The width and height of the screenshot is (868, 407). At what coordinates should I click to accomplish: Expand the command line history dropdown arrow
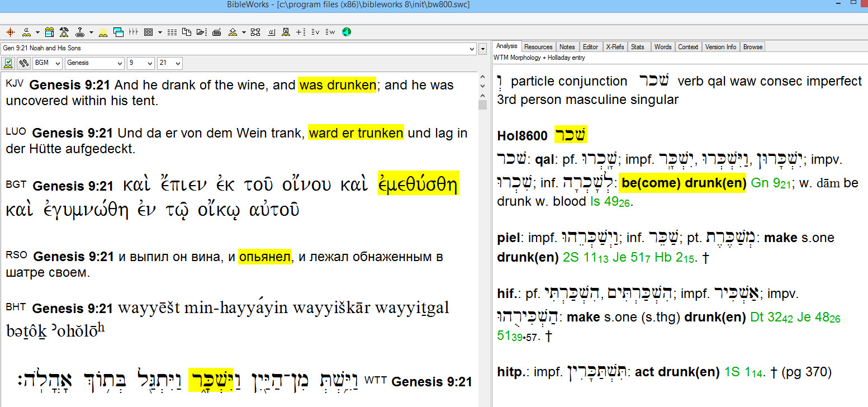(x=483, y=49)
